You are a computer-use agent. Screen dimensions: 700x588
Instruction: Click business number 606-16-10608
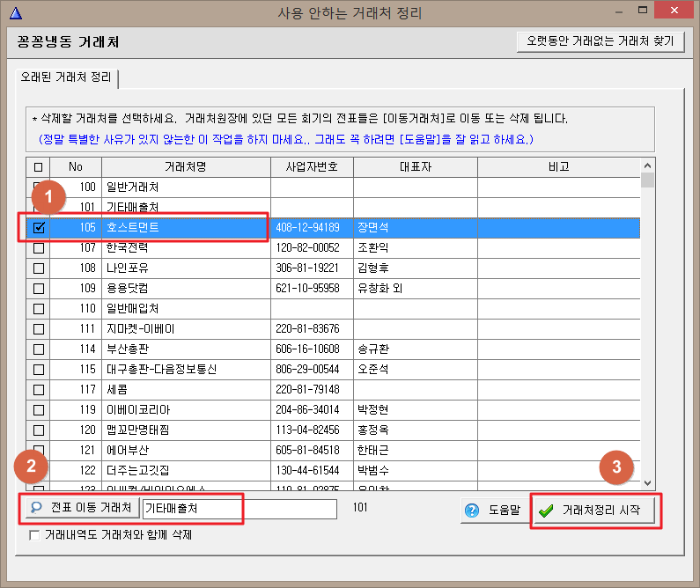307,349
